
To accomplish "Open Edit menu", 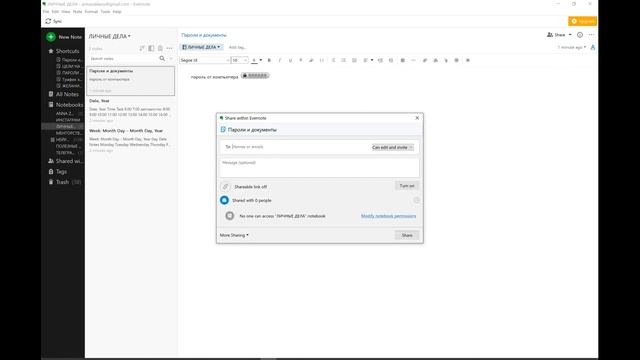I will 55,11.
